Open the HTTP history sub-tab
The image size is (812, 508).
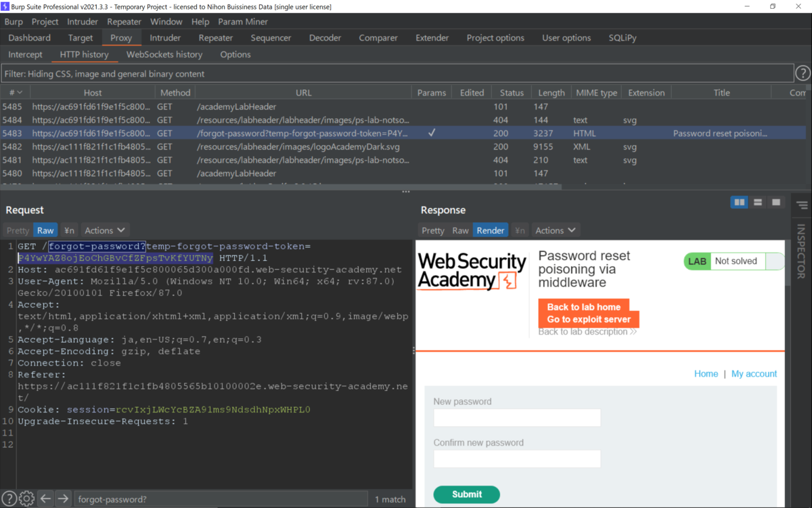[84, 54]
